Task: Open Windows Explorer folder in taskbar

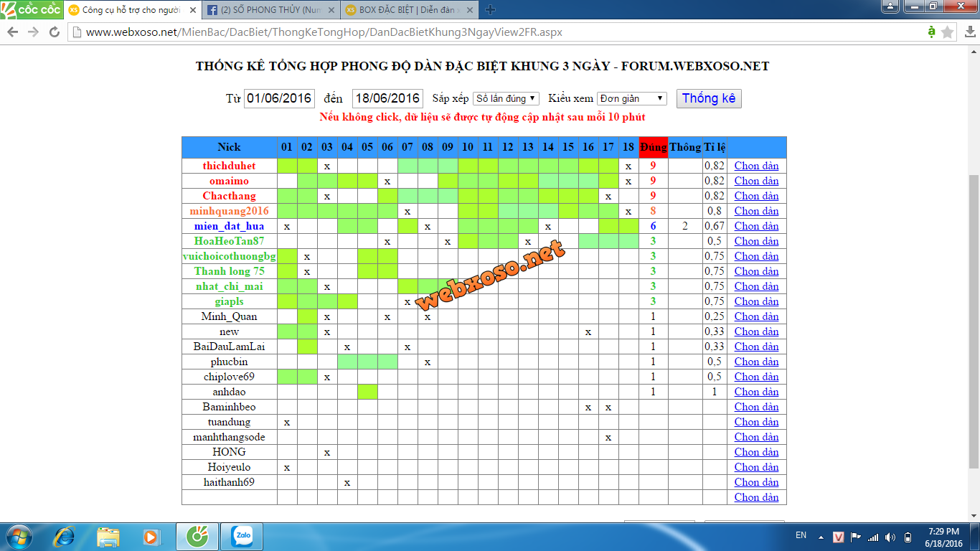Action: coord(108,537)
